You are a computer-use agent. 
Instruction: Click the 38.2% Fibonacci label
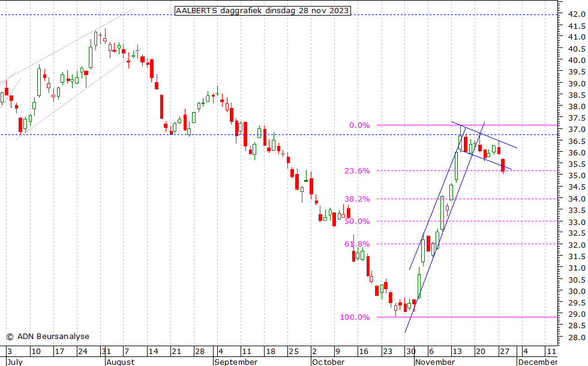pyautogui.click(x=357, y=199)
